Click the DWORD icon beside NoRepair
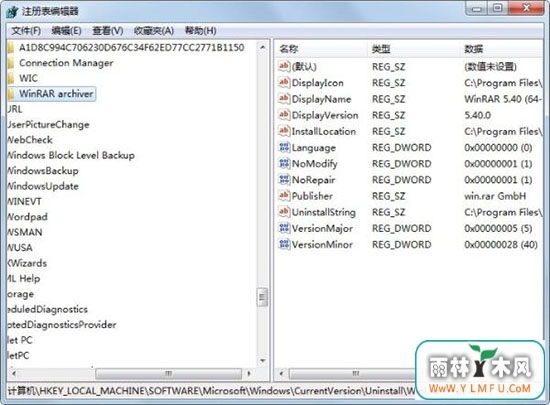 tap(284, 180)
